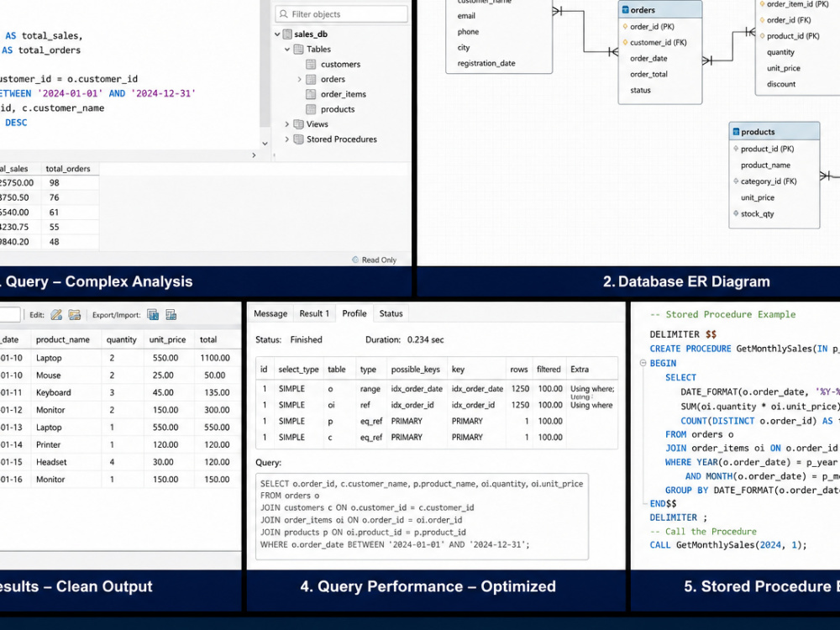Click the second icon after Export/Import
The width and height of the screenshot is (840, 630).
tap(171, 315)
